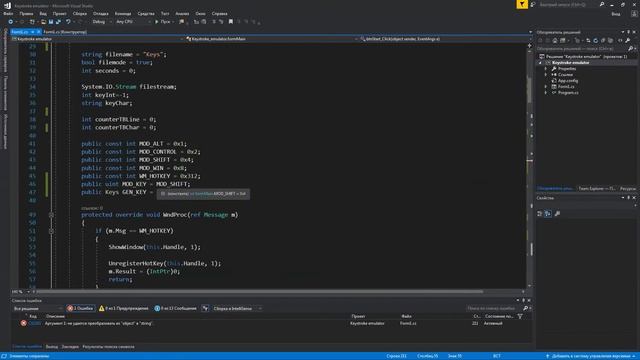640x360 pixels.
Task: Click the Open file toolbar icon
Action: click(43, 22)
